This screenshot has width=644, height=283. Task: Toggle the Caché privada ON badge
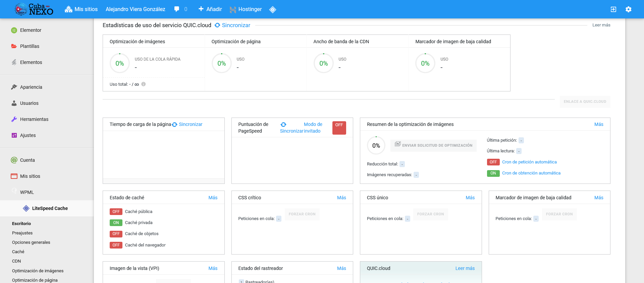tap(116, 223)
